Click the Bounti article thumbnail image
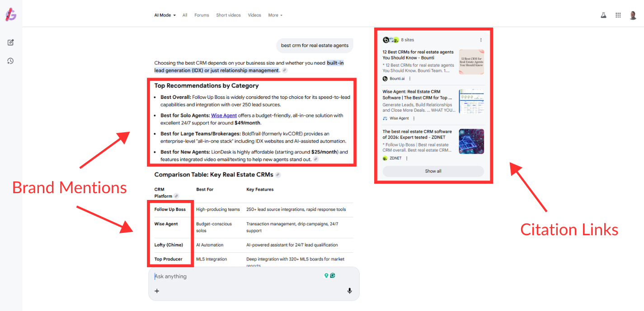Image resolution: width=644 pixels, height=311 pixels. (471, 62)
